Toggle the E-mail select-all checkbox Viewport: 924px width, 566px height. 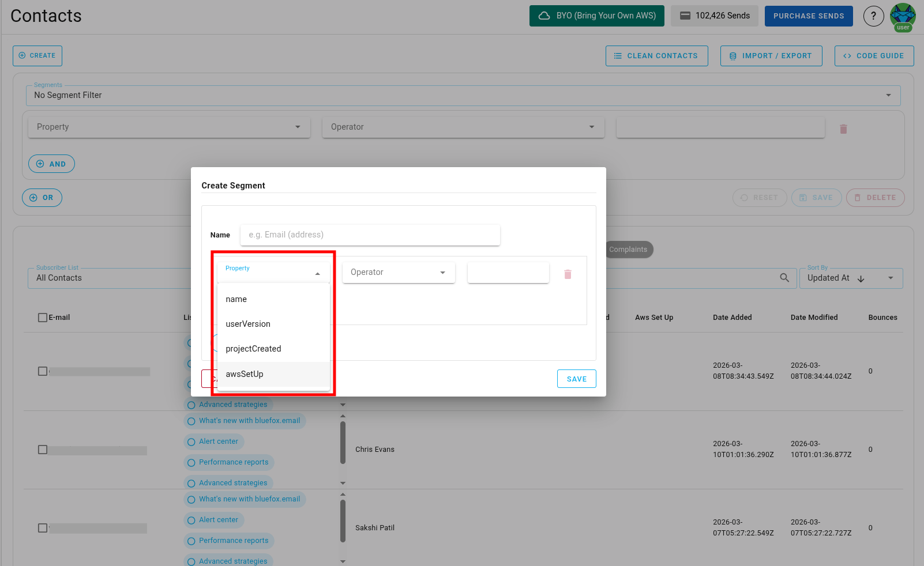[x=42, y=317]
